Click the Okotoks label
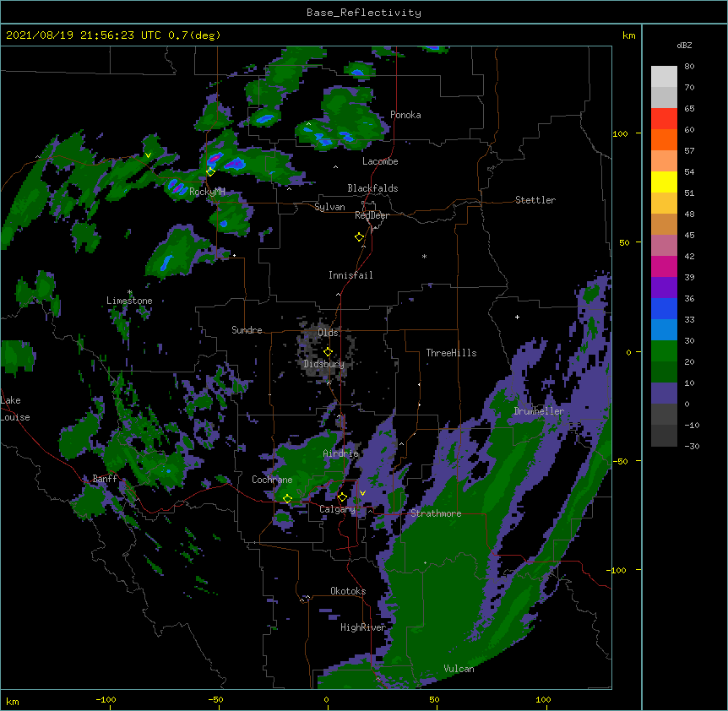Viewport: 728px width, 711px height. [348, 591]
